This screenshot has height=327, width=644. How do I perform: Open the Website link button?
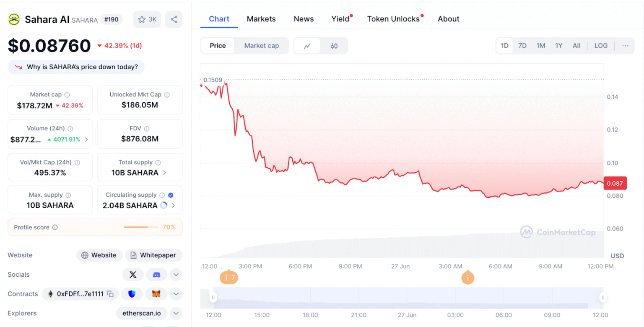[x=99, y=255]
